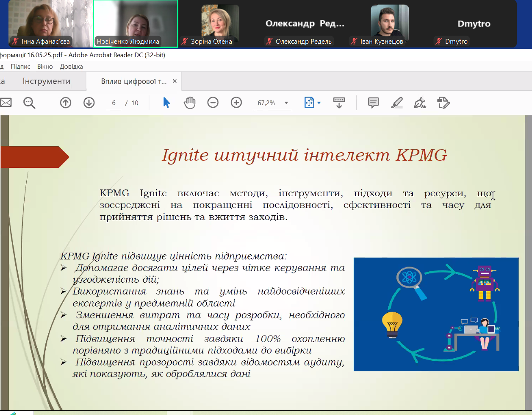Click the email envelope icon
The image size is (532, 415).
(5, 103)
